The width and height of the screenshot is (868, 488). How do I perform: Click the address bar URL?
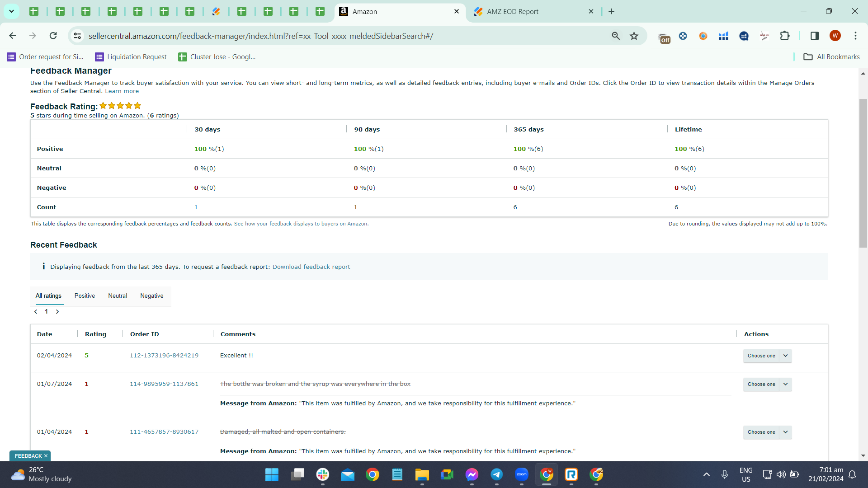[x=261, y=36]
